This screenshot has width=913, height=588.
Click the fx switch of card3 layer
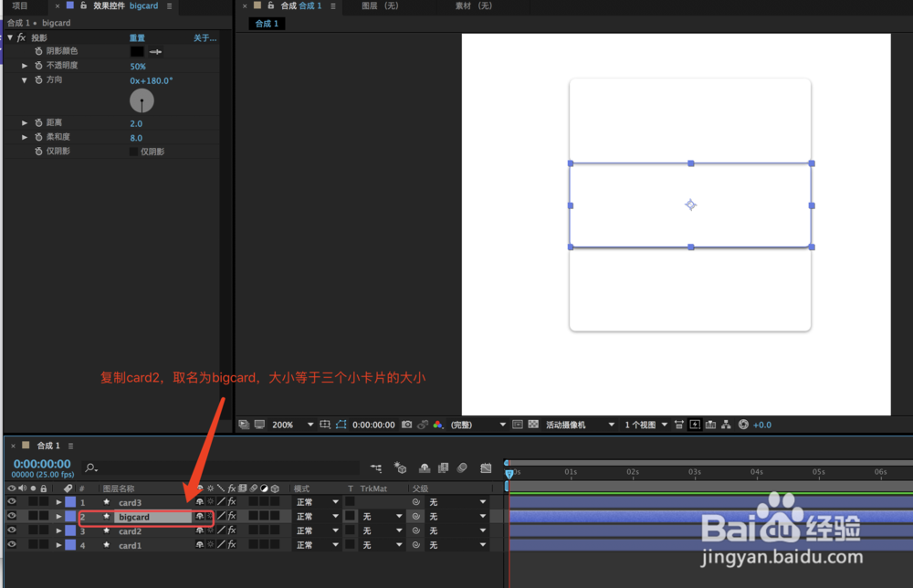click(232, 502)
